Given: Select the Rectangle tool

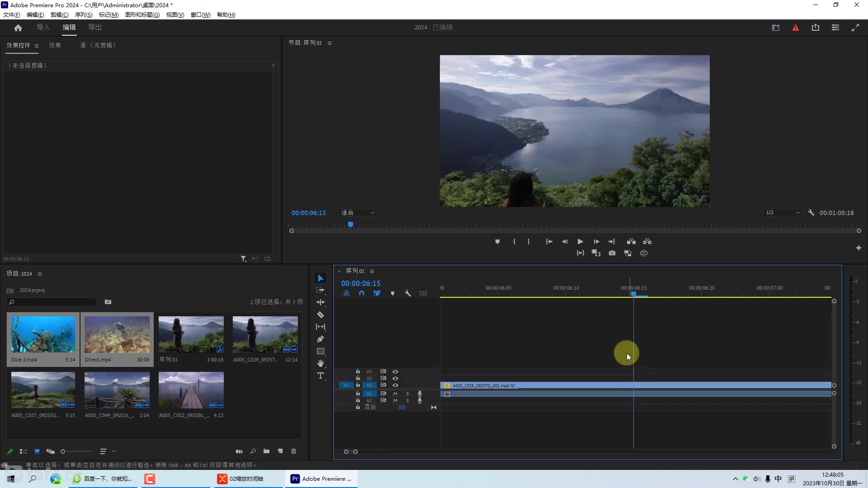Looking at the screenshot, I should (321, 351).
